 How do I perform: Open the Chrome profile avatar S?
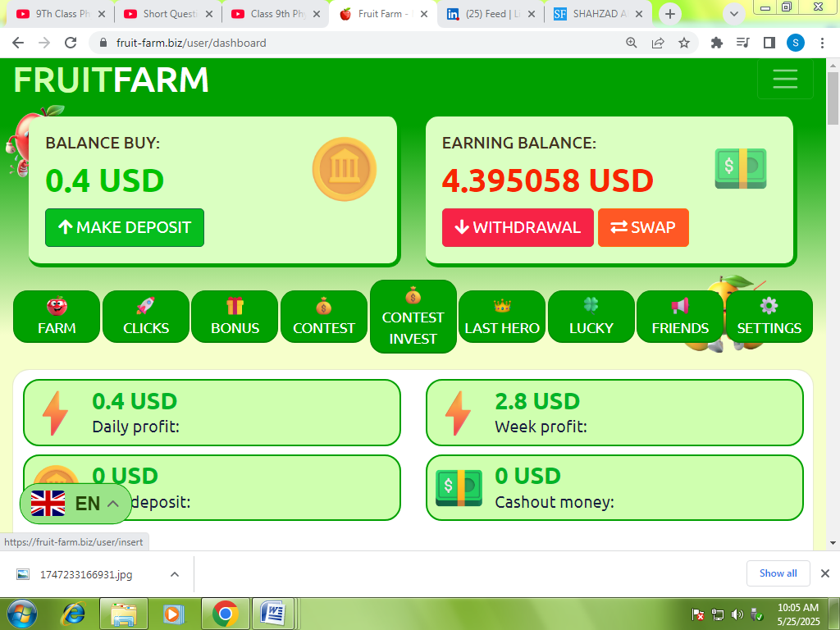click(796, 43)
